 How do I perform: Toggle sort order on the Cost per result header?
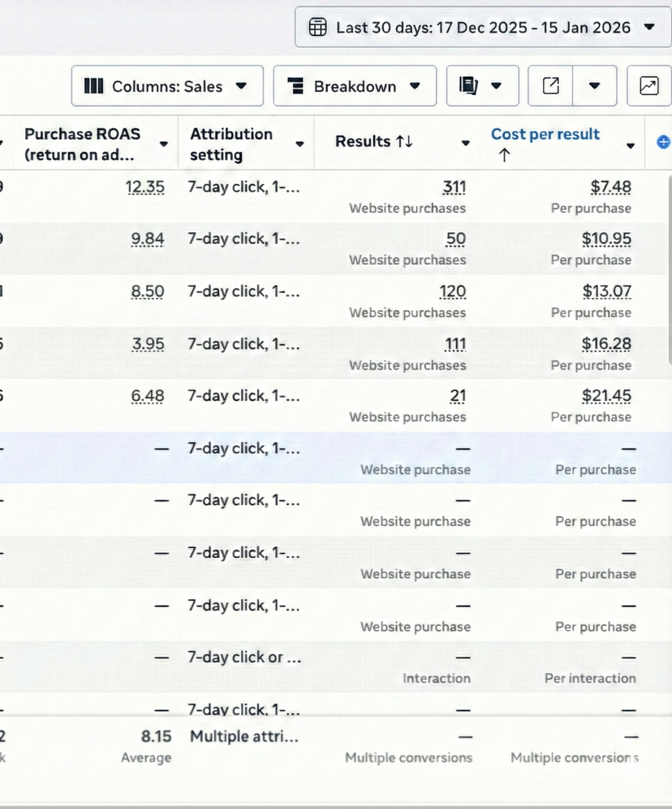point(546,135)
